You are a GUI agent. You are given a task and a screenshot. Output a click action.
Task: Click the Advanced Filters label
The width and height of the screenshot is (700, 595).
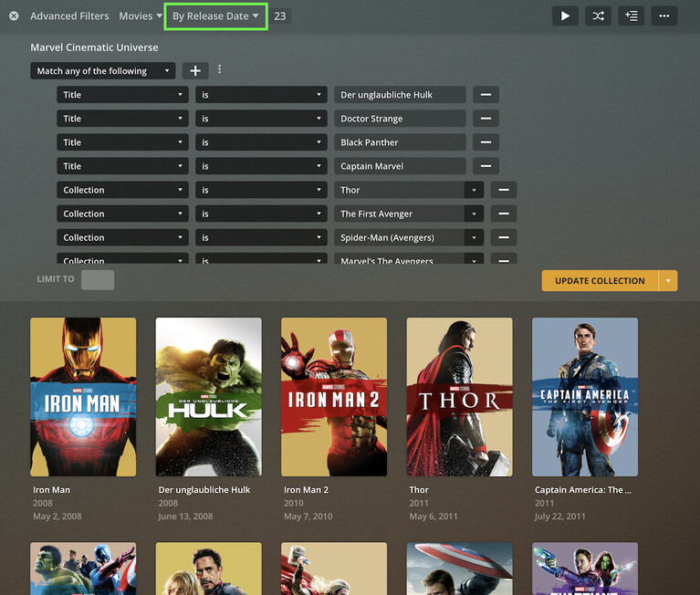(69, 16)
